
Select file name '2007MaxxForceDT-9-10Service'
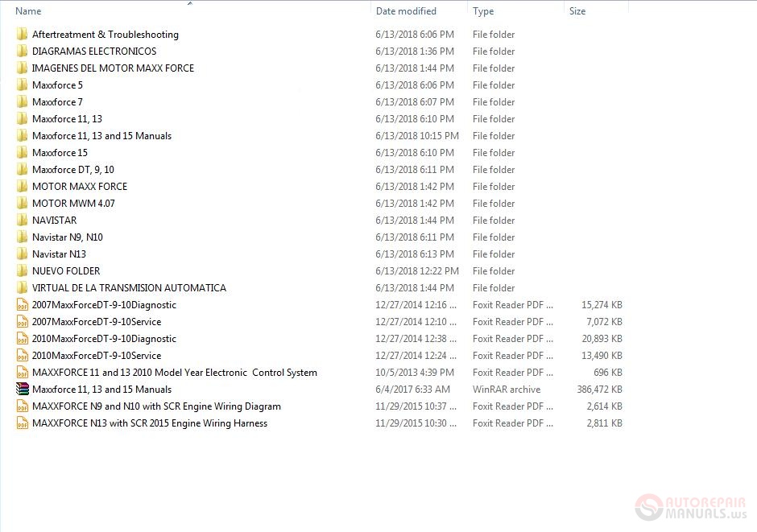pos(97,322)
